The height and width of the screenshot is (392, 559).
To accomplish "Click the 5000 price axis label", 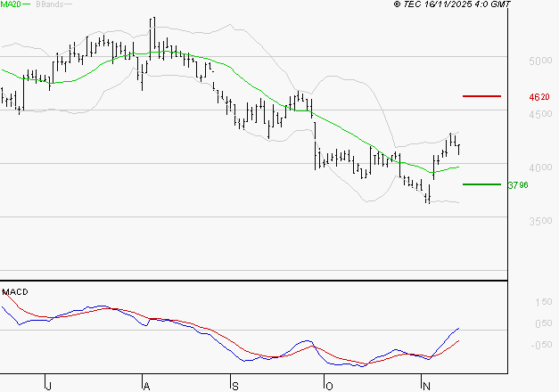I will coord(540,61).
